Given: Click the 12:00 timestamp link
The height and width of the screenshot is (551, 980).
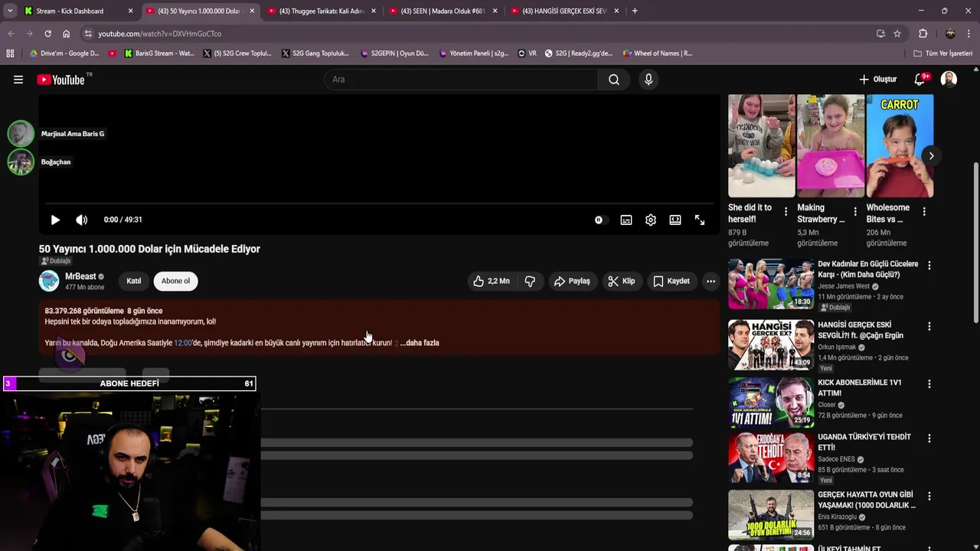Looking at the screenshot, I should tap(183, 343).
